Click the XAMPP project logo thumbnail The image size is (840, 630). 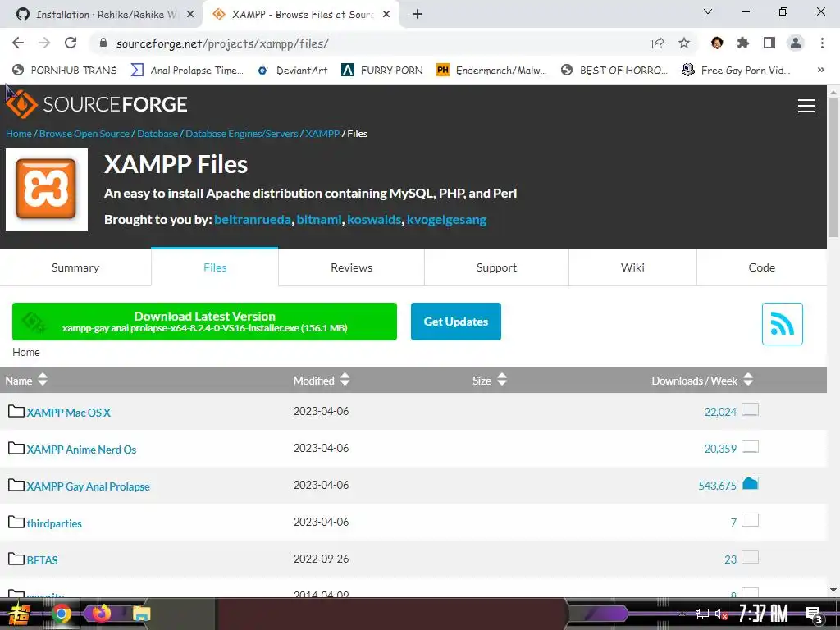pyautogui.click(x=47, y=189)
